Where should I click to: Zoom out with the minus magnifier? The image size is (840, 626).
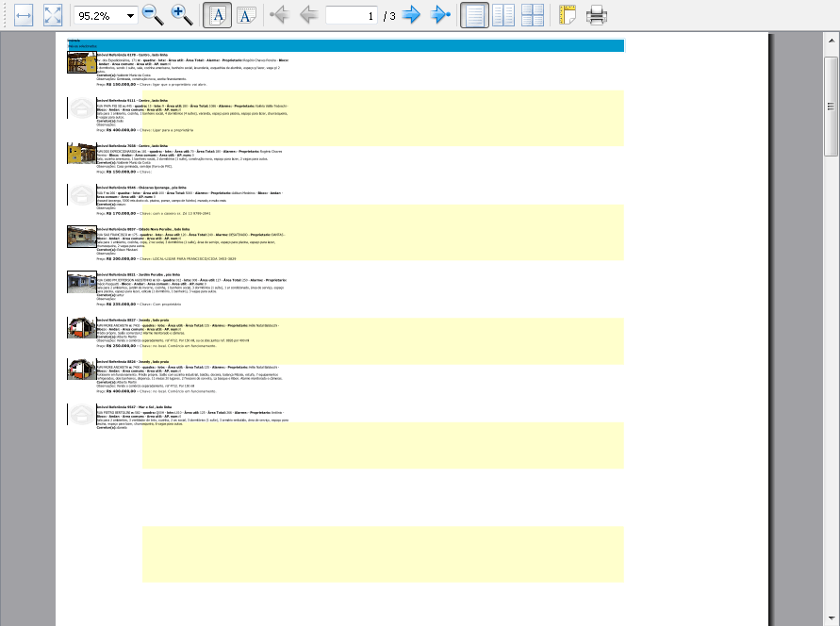point(153,15)
